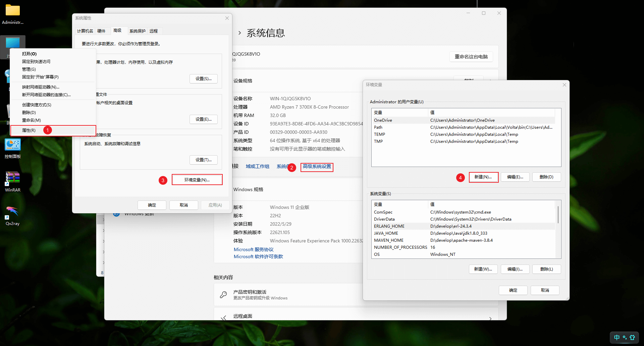Click the key icon beside 产品密钥和激活

223,295
